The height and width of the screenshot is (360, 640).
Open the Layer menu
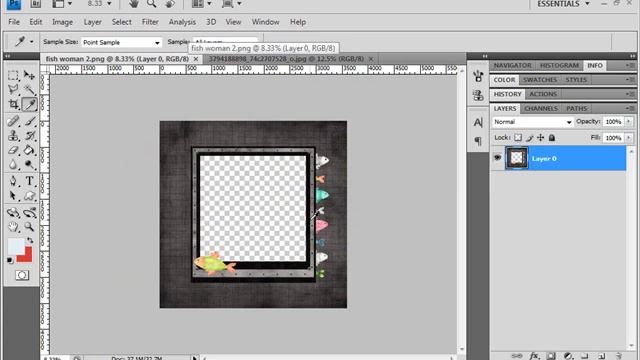pyautogui.click(x=93, y=22)
